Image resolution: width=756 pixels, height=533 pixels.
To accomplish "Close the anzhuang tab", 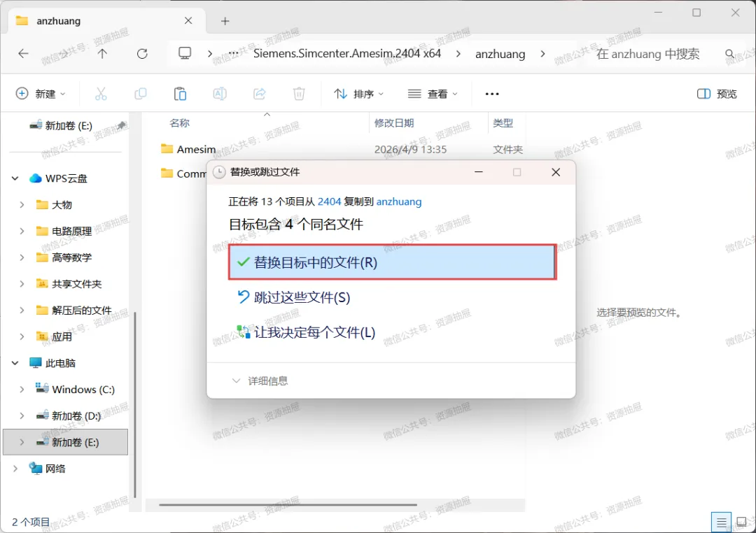I will click(x=188, y=21).
